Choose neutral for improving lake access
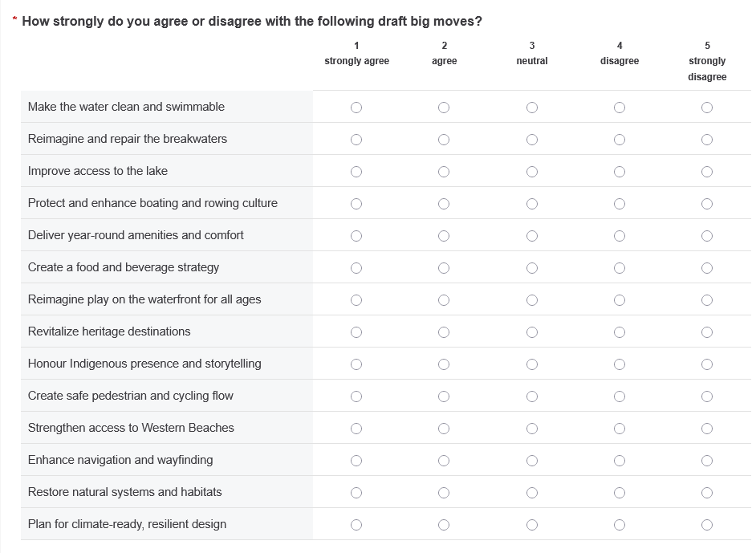Image resolution: width=756 pixels, height=553 pixels. [x=531, y=172]
